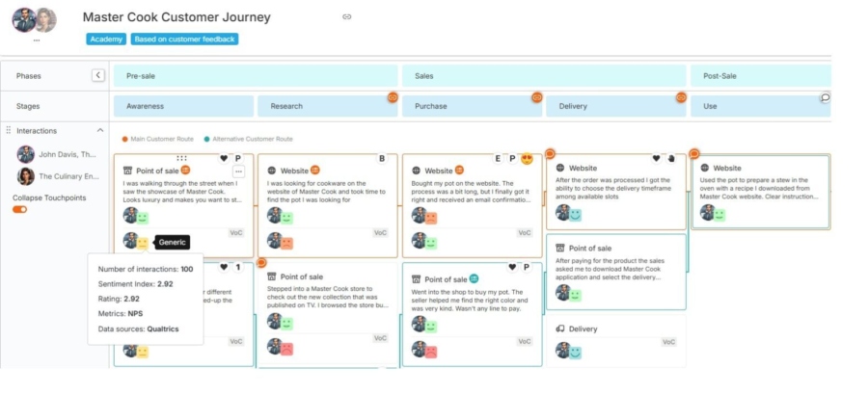
Task: Open the Delivery touchpoint card title
Action: [583, 329]
